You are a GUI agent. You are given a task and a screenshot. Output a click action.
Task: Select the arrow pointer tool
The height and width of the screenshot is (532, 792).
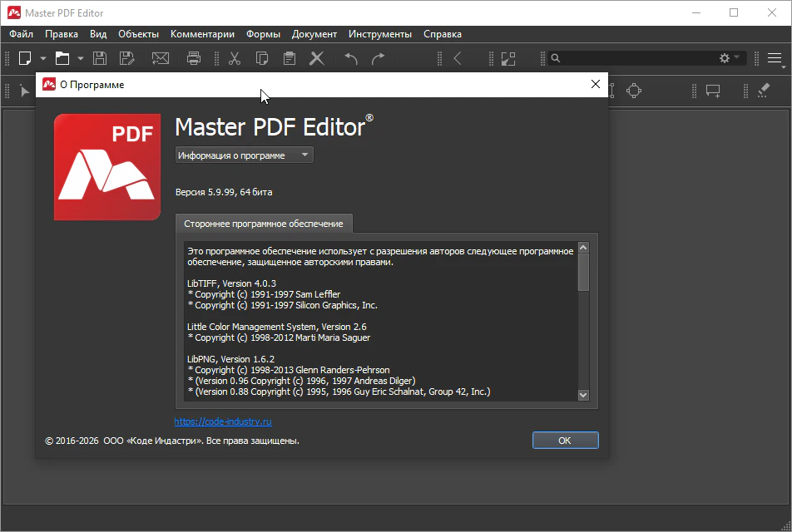(24, 91)
